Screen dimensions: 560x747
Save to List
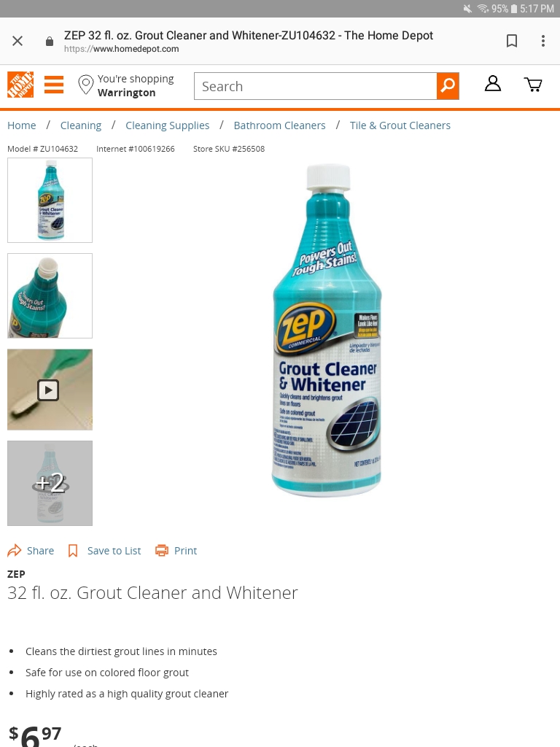click(x=105, y=551)
